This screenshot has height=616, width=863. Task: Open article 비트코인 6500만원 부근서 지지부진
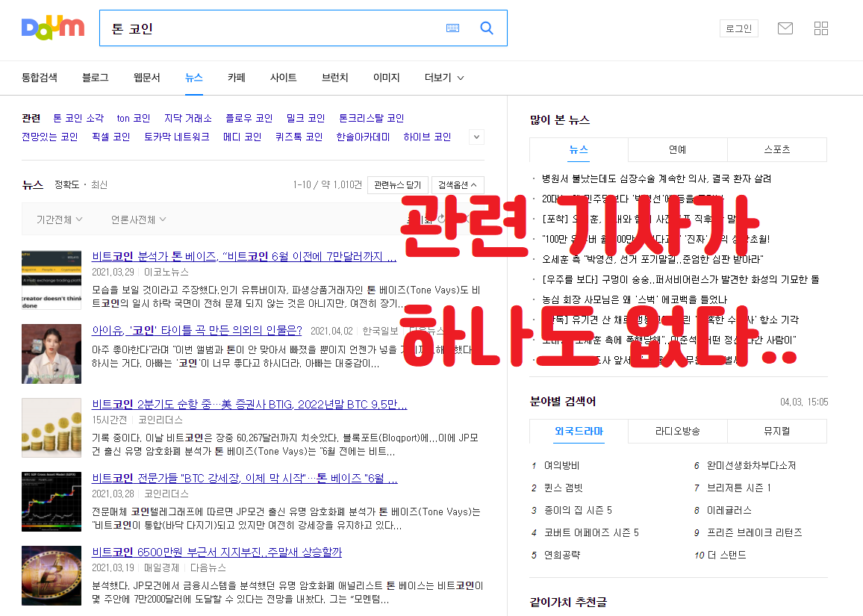click(x=216, y=552)
